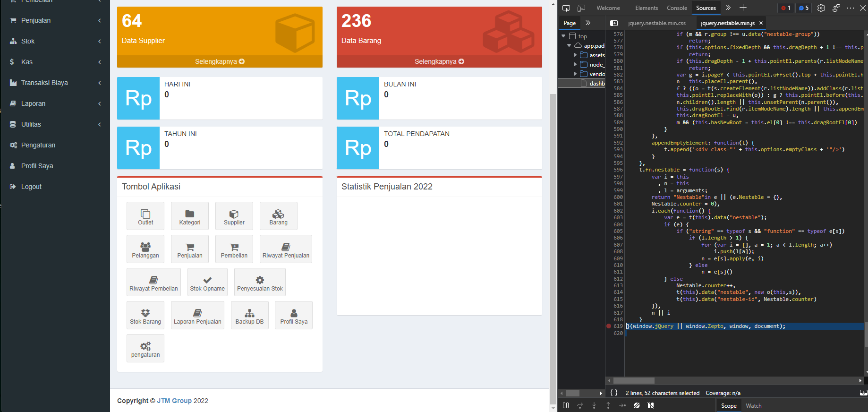
Task: Show more navigator tabs beside Page
Action: tap(588, 23)
